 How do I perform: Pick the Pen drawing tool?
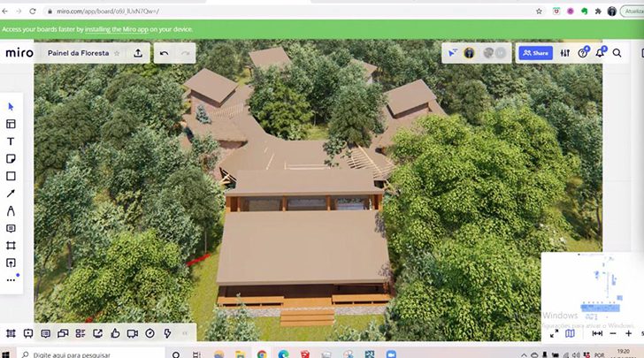click(11, 210)
